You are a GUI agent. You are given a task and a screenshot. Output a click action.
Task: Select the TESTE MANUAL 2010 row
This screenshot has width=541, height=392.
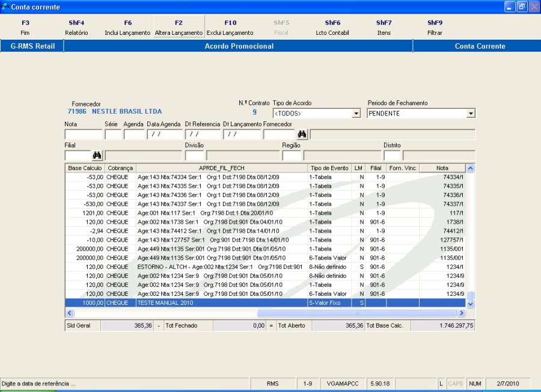pos(265,302)
